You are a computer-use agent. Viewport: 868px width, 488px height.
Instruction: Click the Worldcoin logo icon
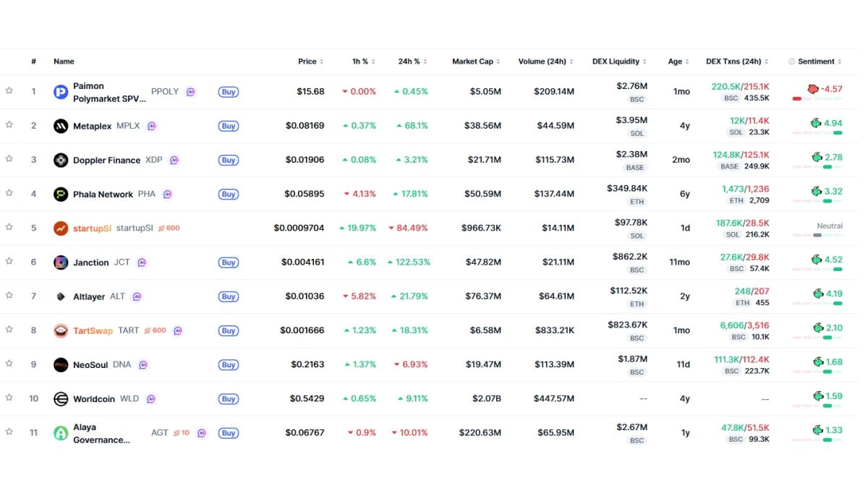(61, 399)
